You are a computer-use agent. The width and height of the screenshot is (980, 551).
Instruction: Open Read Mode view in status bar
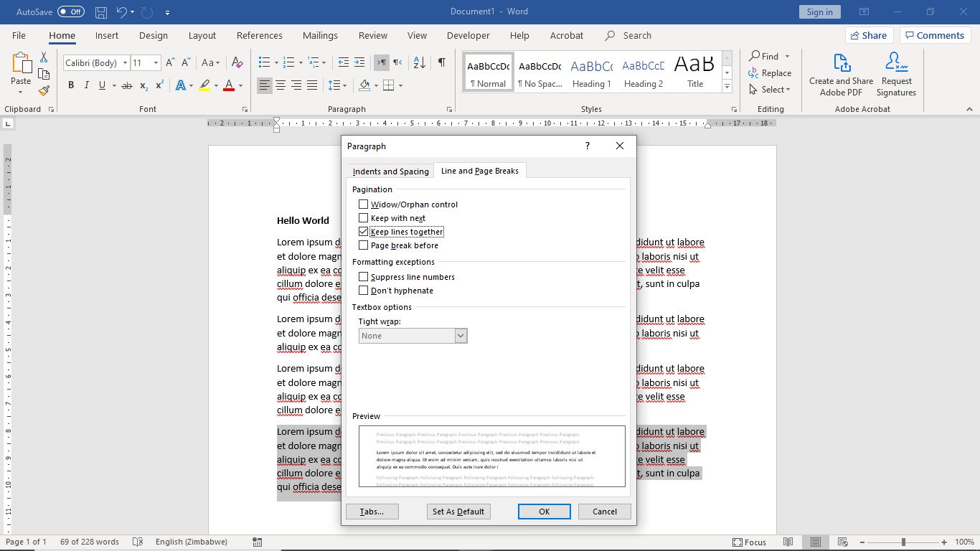[x=788, y=542]
